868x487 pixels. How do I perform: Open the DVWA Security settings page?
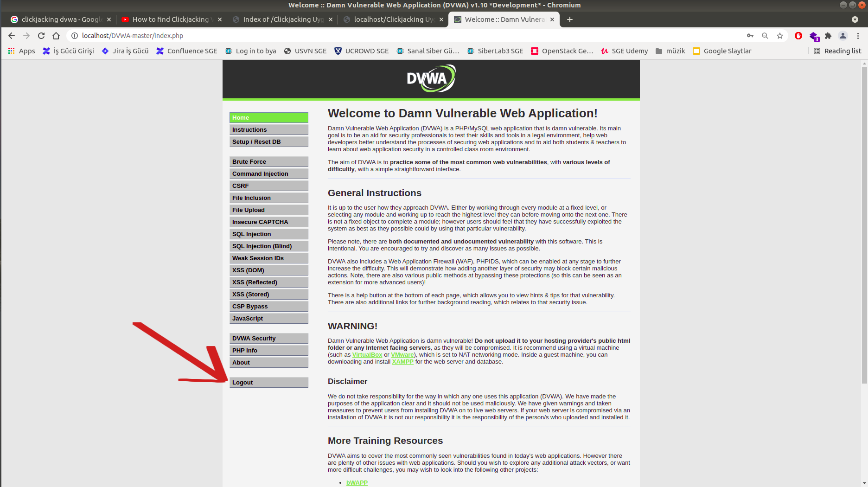coord(269,339)
